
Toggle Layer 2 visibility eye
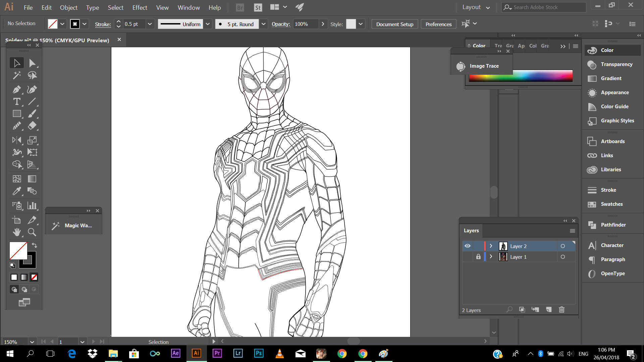coord(468,246)
